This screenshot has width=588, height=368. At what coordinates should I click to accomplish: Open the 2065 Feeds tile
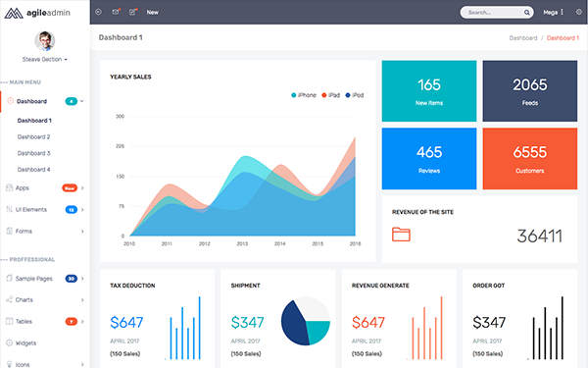coord(530,91)
